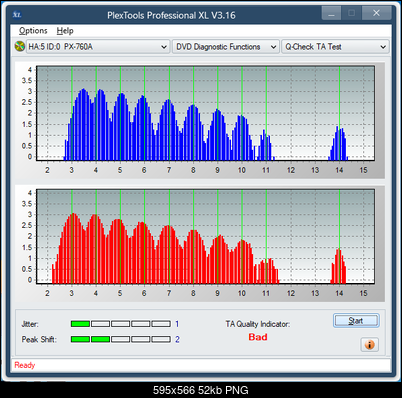The image size is (402, 398).
Task: Click the disc drive icon beside PX-760A
Action: 20,46
